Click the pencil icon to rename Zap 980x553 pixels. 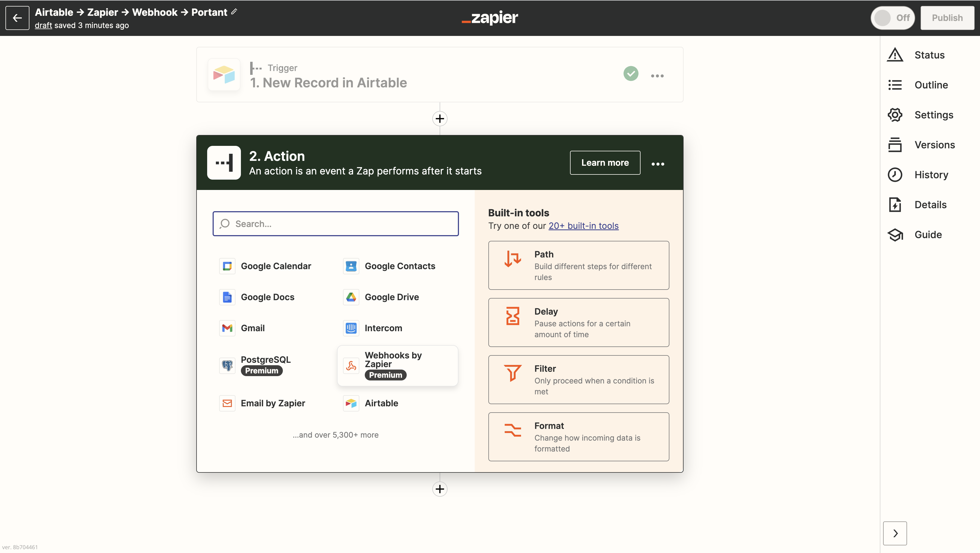pos(234,12)
